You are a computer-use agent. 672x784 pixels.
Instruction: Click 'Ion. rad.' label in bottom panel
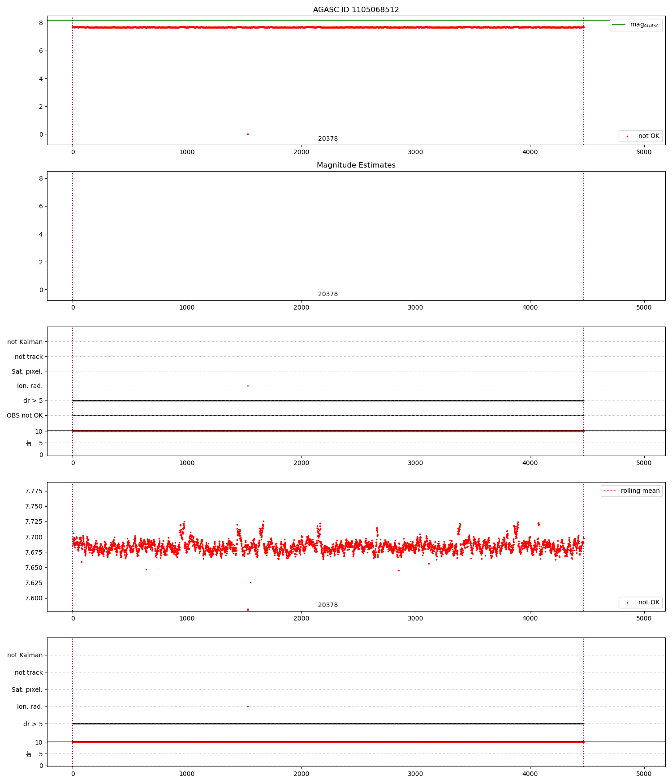click(x=30, y=706)
